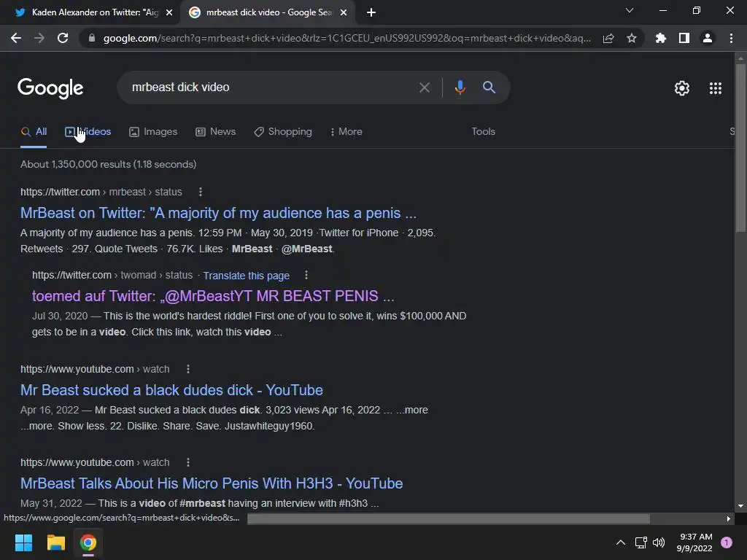
Task: Open the notification count badge
Action: (727, 542)
